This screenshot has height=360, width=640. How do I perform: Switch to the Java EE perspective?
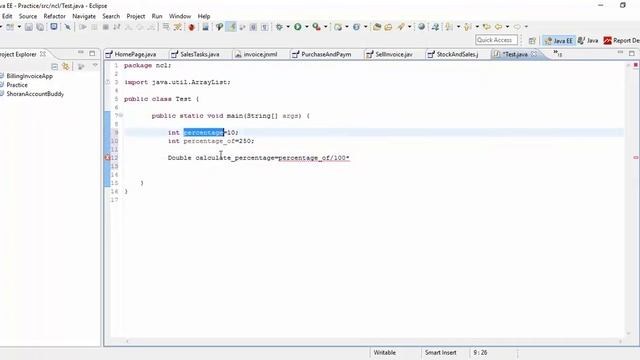(559, 40)
